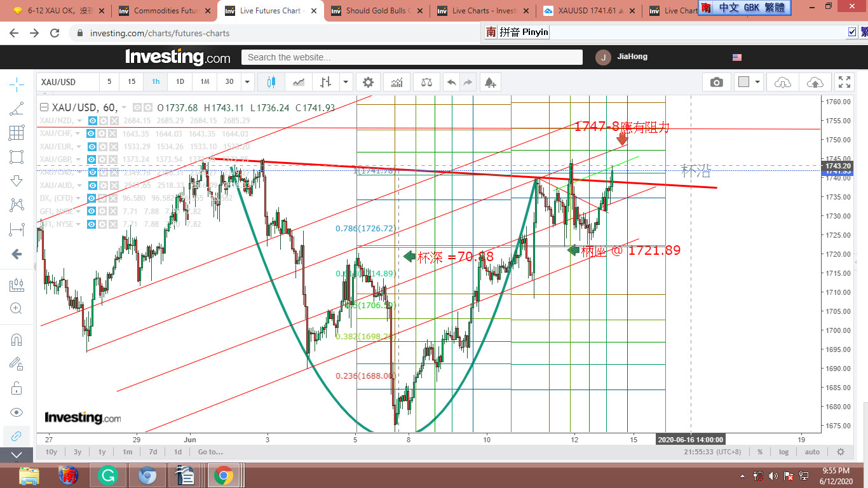Click the XAU/USD symbol input field

tap(67, 82)
